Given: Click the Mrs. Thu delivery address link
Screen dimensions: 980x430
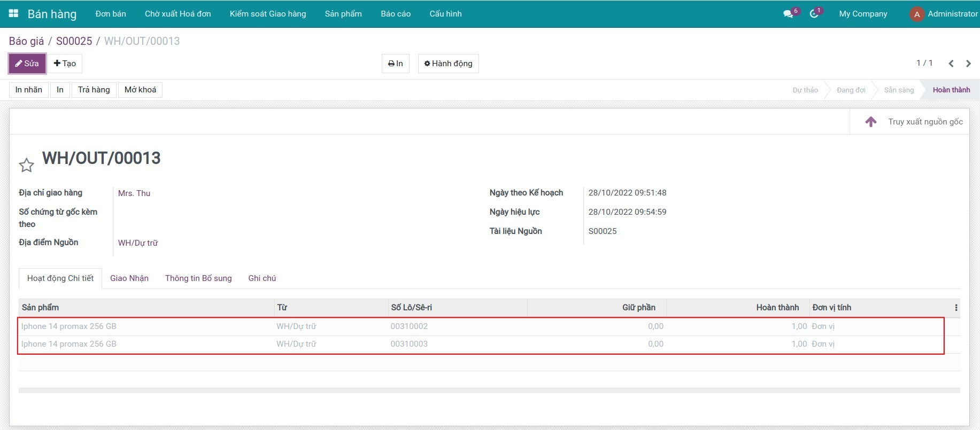Looking at the screenshot, I should [x=134, y=193].
